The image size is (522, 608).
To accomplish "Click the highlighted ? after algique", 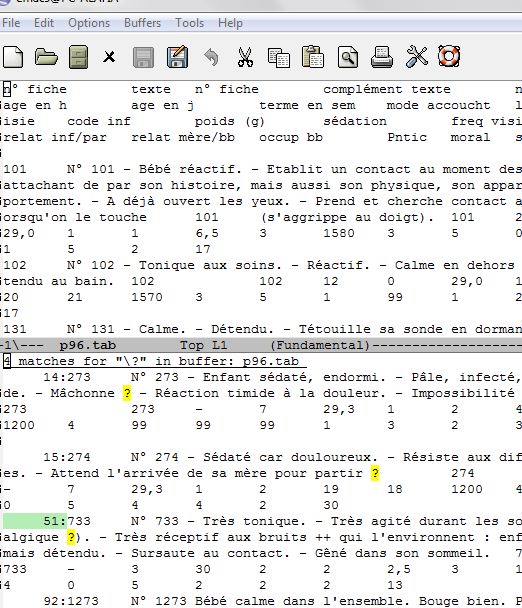I will (71, 537).
